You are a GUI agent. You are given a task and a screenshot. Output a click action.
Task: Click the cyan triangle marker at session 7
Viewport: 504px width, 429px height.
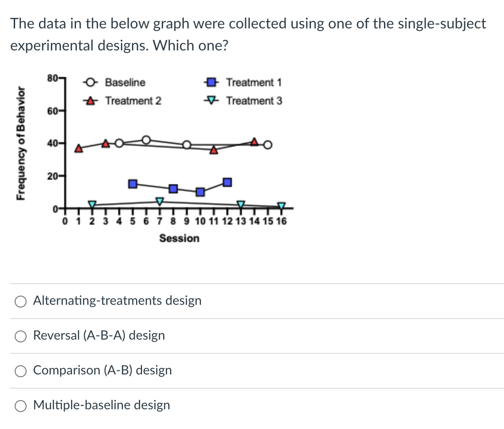(x=159, y=200)
